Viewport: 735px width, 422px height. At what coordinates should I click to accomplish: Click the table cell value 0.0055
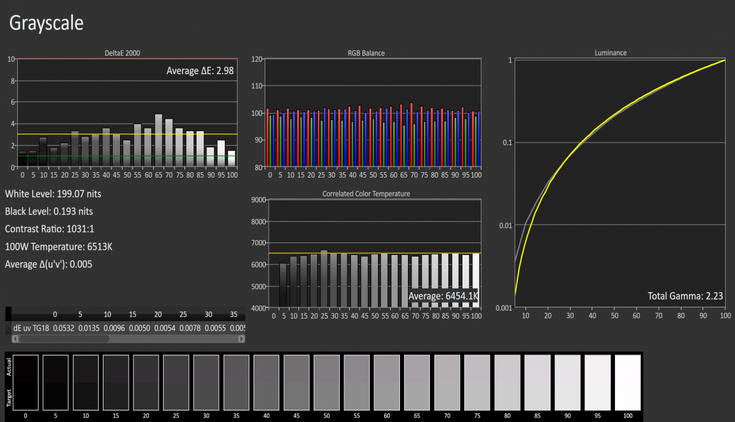(215, 328)
